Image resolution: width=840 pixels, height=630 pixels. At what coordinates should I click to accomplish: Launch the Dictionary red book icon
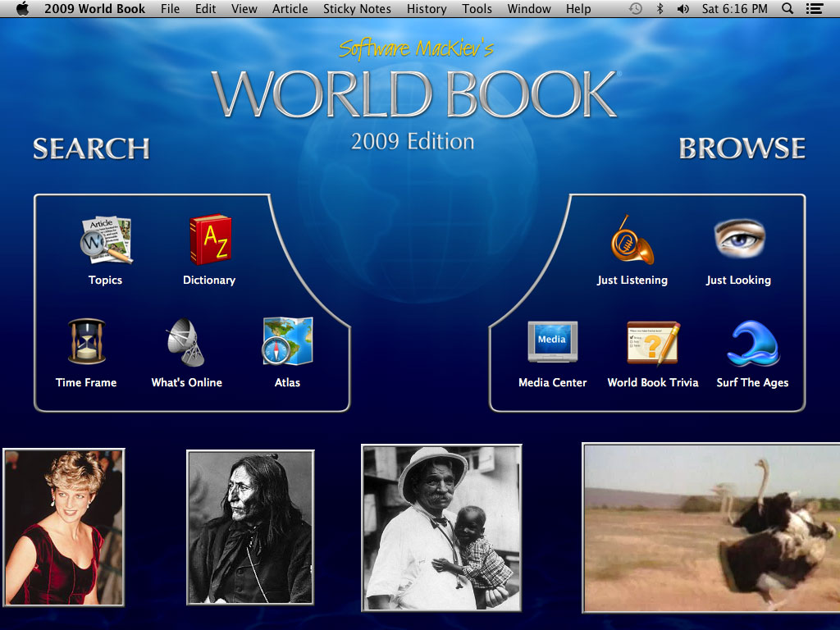pos(209,240)
